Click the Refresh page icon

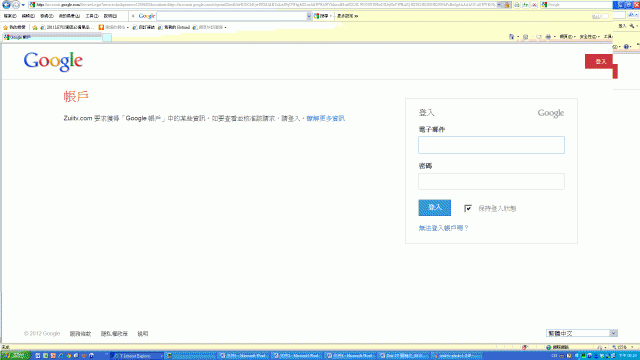(526, 5)
